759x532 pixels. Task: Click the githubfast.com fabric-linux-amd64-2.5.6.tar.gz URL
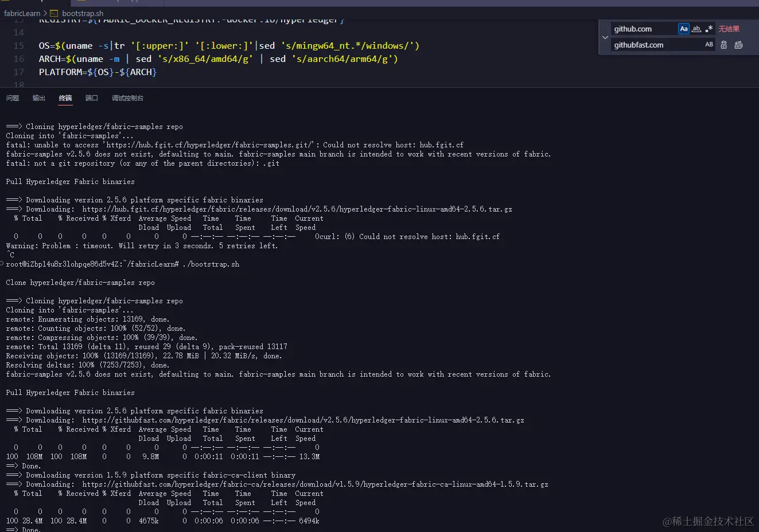click(x=303, y=420)
